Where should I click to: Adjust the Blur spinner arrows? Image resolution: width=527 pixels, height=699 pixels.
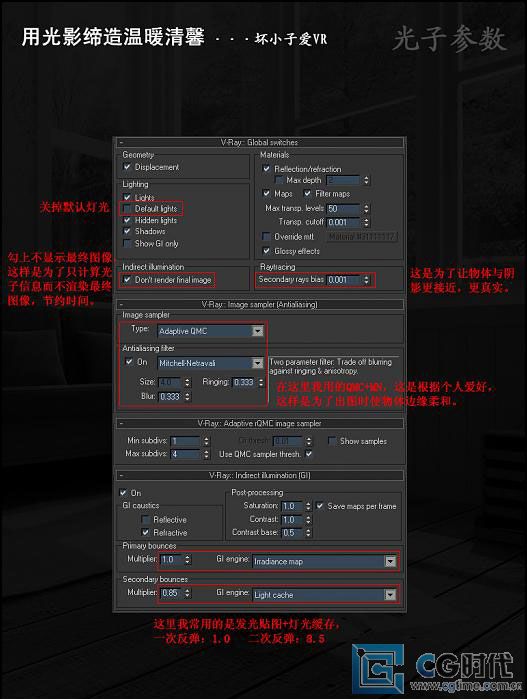pyautogui.click(x=187, y=396)
